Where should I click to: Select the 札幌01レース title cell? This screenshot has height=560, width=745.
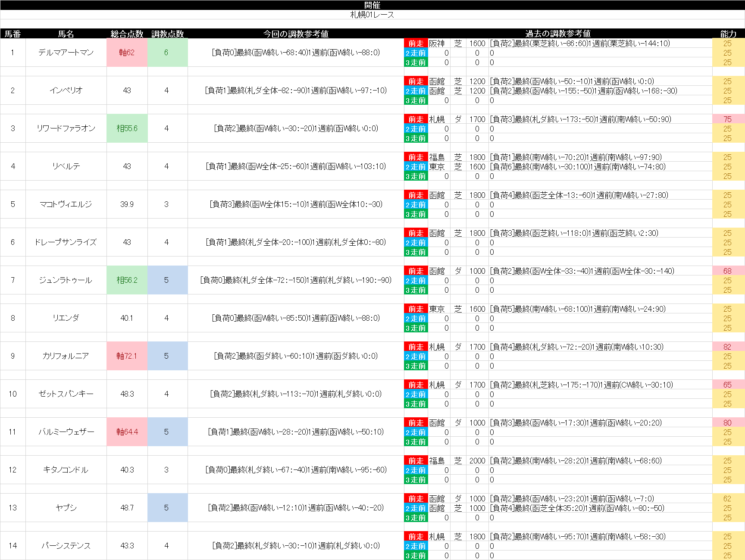pos(372,15)
